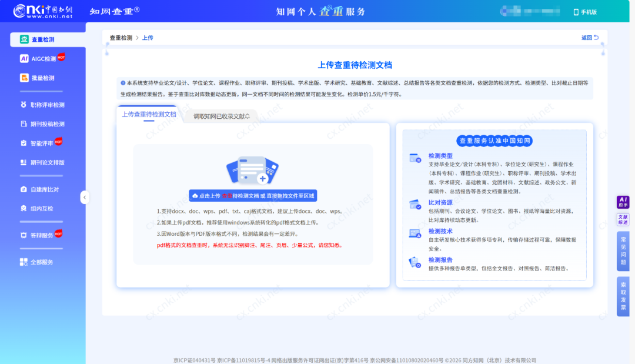This screenshot has height=364, width=635.
Task: Click the 检测技术 heading
Action: tap(440, 231)
